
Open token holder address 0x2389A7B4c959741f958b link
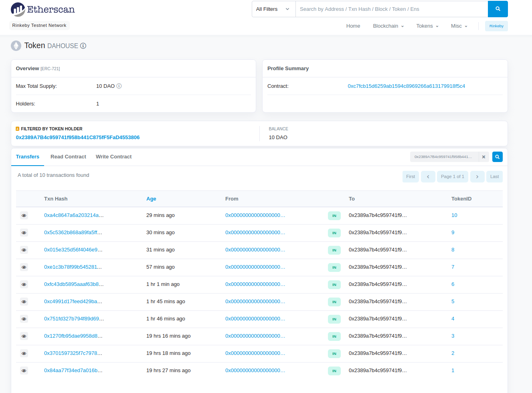tap(78, 138)
